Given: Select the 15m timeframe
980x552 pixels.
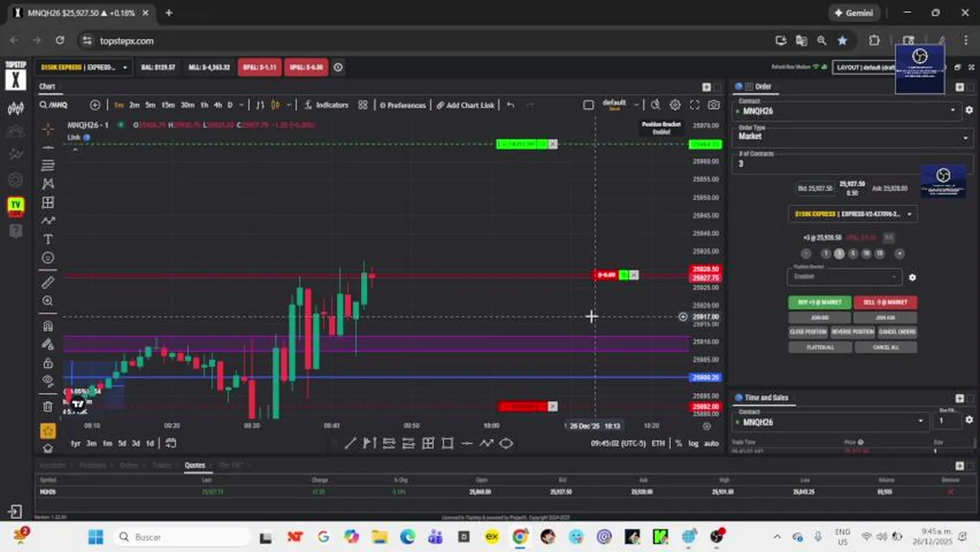Looking at the screenshot, I should (x=168, y=105).
